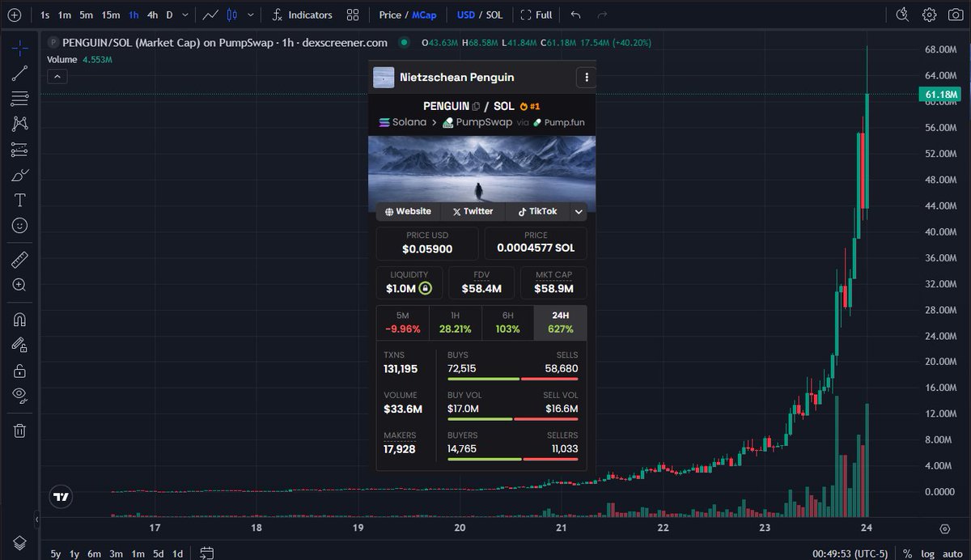Viewport: 971px width, 560px height.
Task: Set the 15m timeframe
Action: coord(111,15)
